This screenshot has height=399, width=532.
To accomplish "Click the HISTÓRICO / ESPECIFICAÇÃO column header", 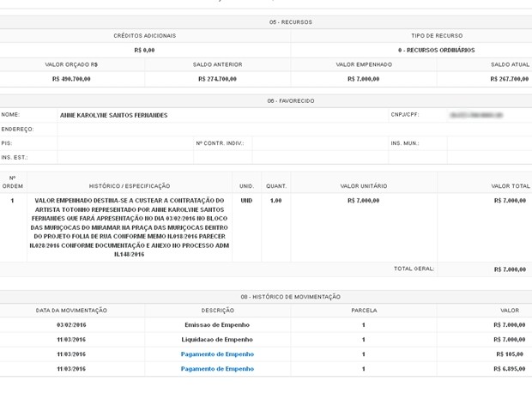I will coord(130,185).
